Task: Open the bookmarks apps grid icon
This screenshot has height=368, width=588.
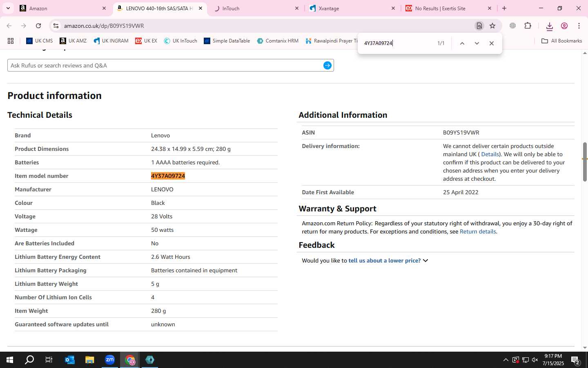Action: (x=11, y=41)
